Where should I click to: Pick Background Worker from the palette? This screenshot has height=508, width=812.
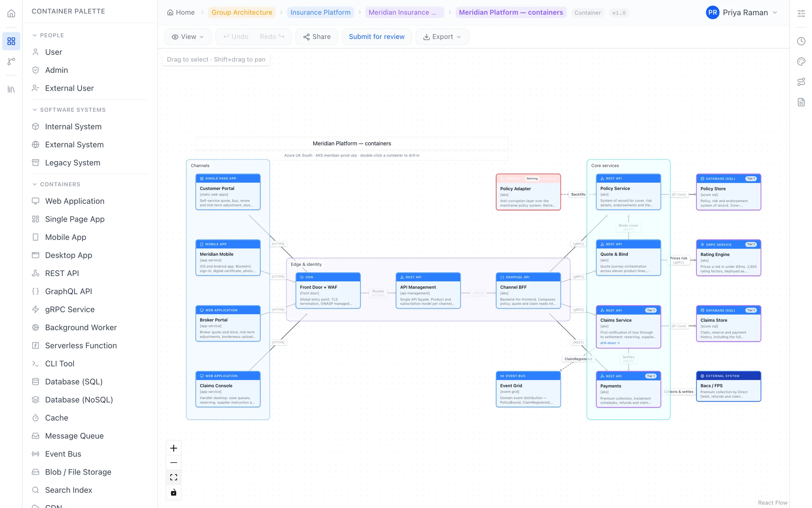pyautogui.click(x=90, y=327)
